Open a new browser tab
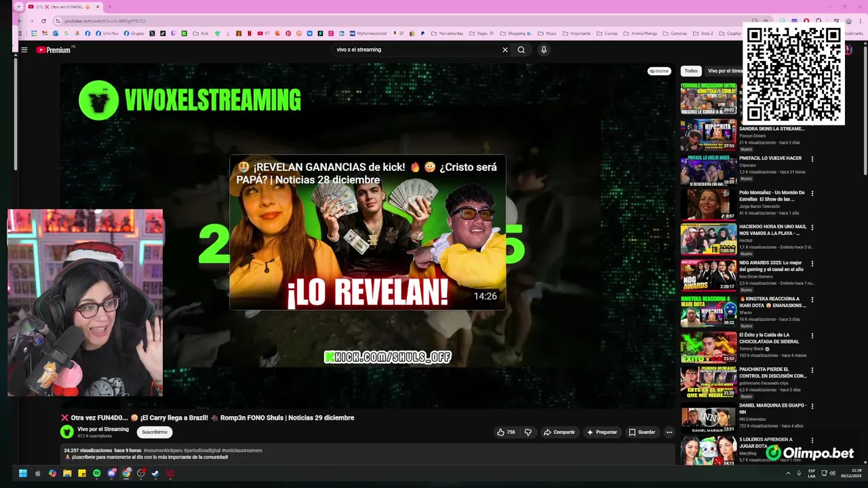Image resolution: width=868 pixels, height=488 pixels. coord(109,7)
